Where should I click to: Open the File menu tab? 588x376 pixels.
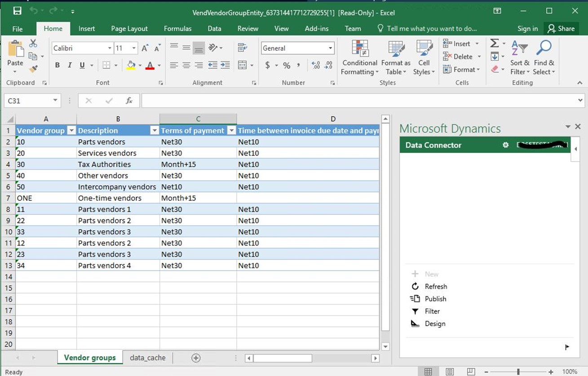18,28
